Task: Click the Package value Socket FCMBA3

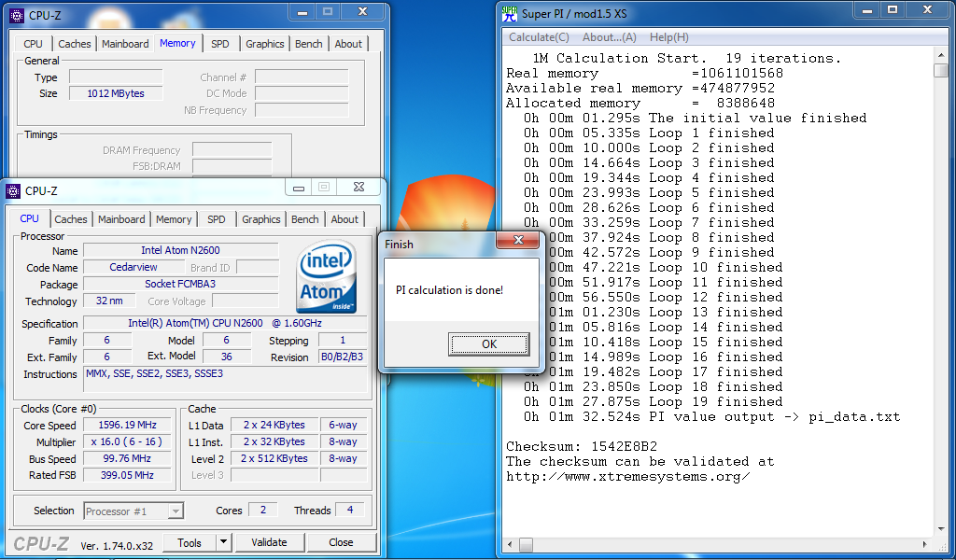Action: [180, 284]
